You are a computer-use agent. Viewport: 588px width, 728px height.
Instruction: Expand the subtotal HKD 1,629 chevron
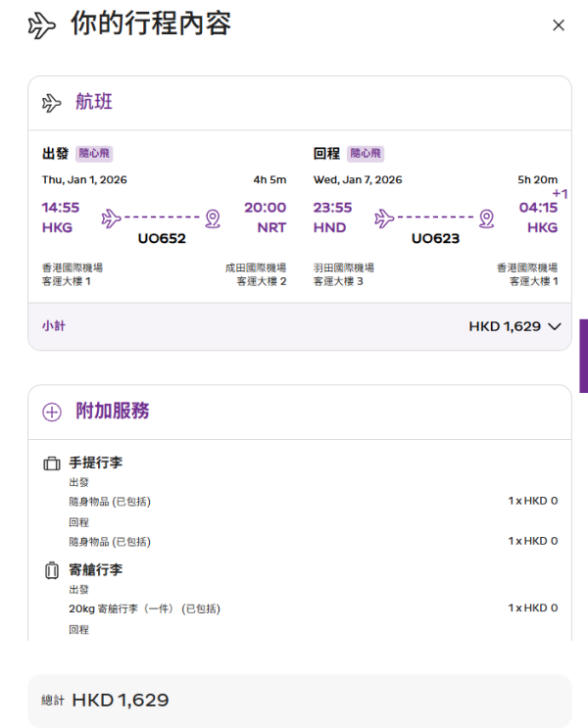(x=556, y=326)
